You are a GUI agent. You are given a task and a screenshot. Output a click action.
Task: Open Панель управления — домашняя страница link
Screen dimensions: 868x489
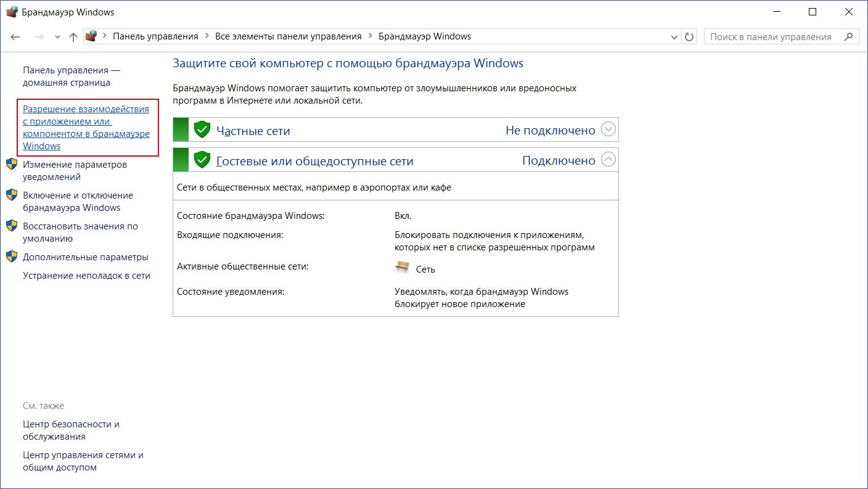[x=72, y=76]
